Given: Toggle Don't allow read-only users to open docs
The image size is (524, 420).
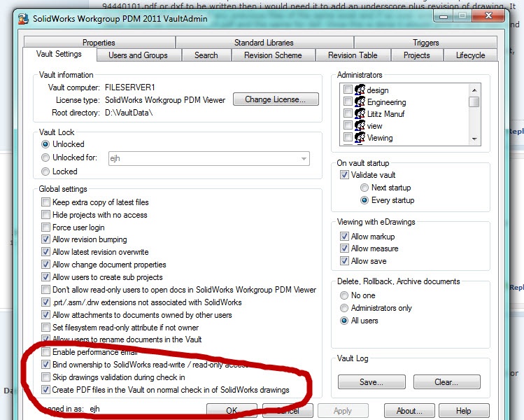Looking at the screenshot, I should (x=45, y=289).
